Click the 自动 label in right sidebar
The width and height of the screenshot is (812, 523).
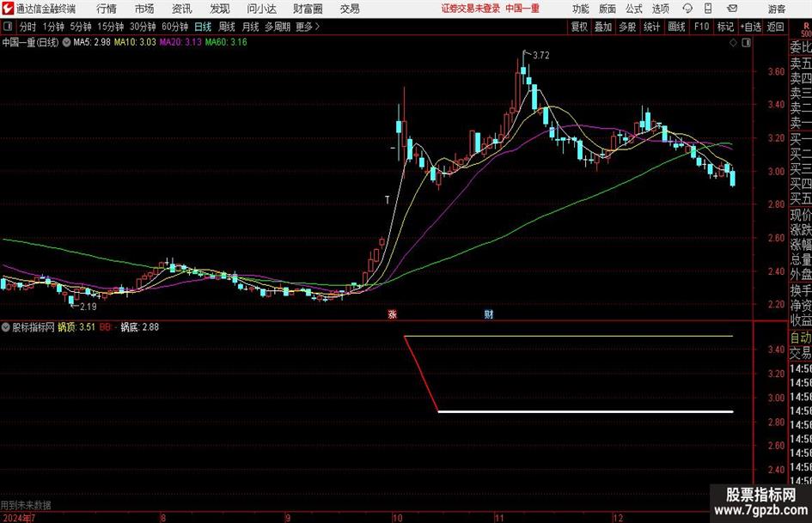(x=801, y=338)
